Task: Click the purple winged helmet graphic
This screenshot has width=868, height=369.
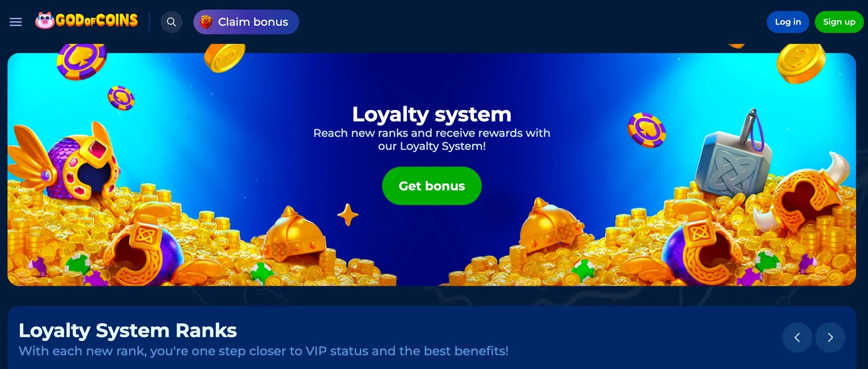Action: click(64, 162)
